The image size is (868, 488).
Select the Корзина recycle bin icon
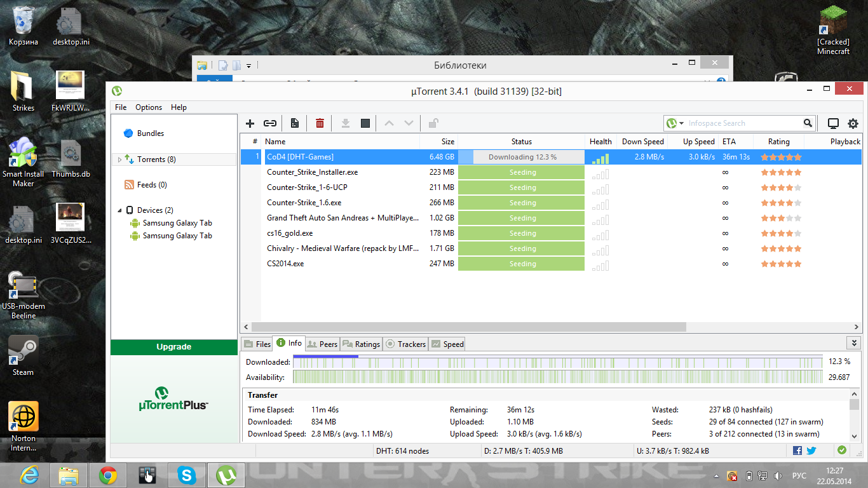click(24, 25)
